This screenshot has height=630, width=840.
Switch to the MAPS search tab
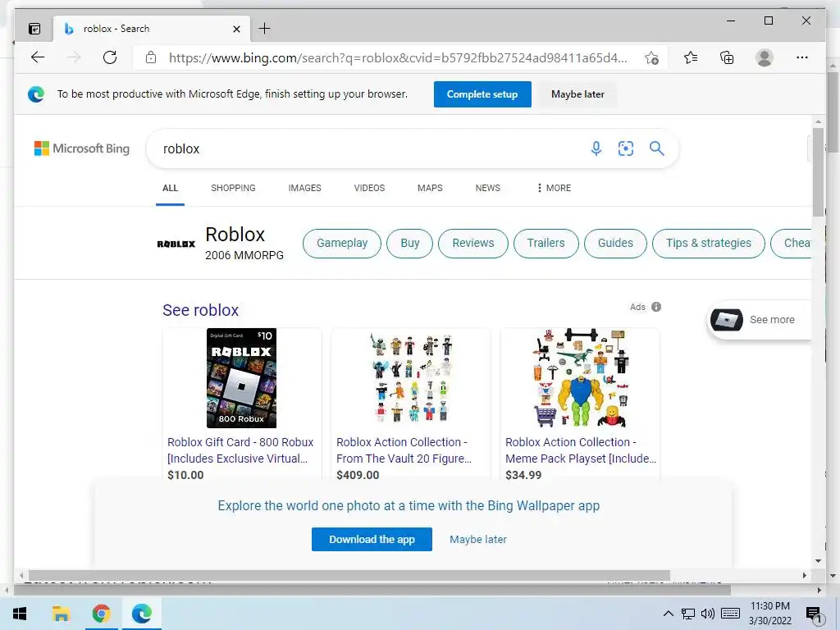coord(430,188)
